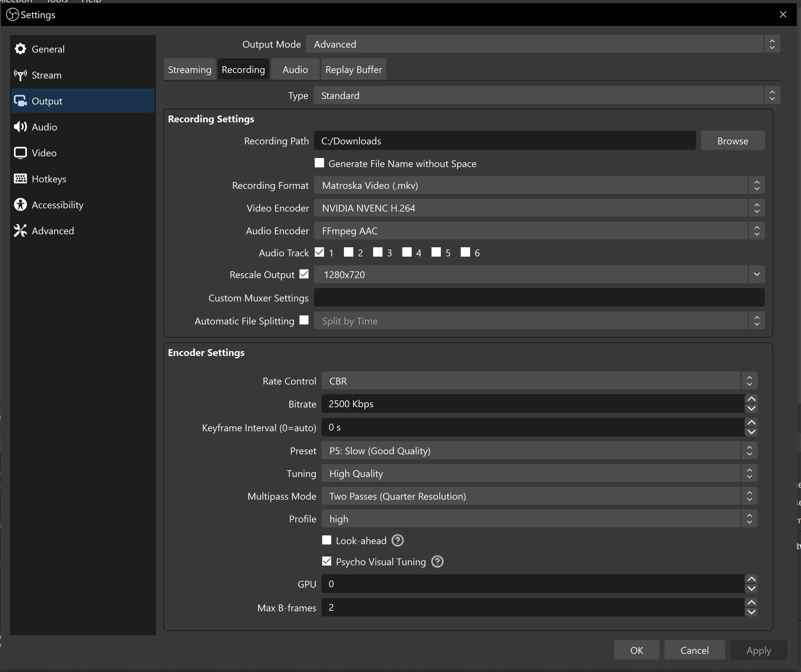Open the Hotkeys settings page
801x672 pixels.
(x=83, y=178)
